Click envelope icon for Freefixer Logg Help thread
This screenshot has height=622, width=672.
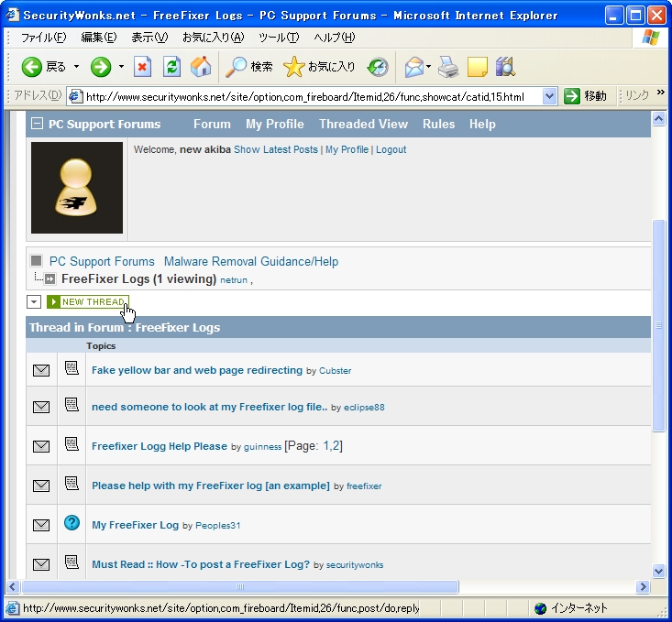pos(41,446)
